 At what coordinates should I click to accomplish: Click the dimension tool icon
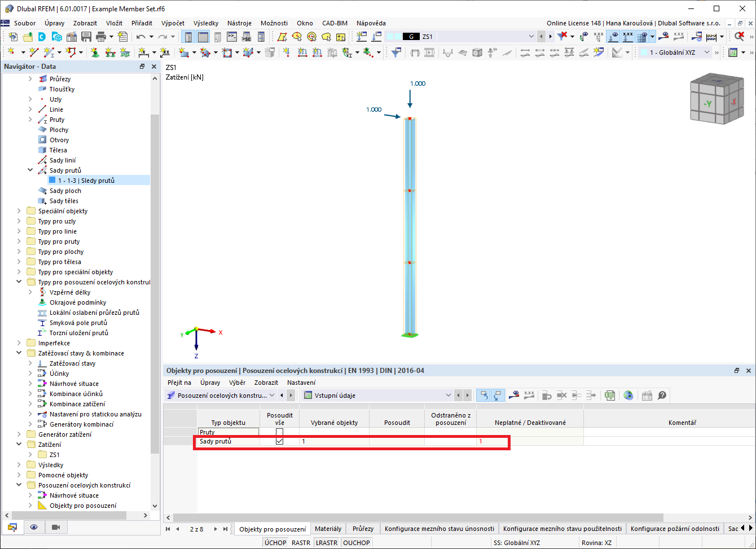pyautogui.click(x=143, y=52)
